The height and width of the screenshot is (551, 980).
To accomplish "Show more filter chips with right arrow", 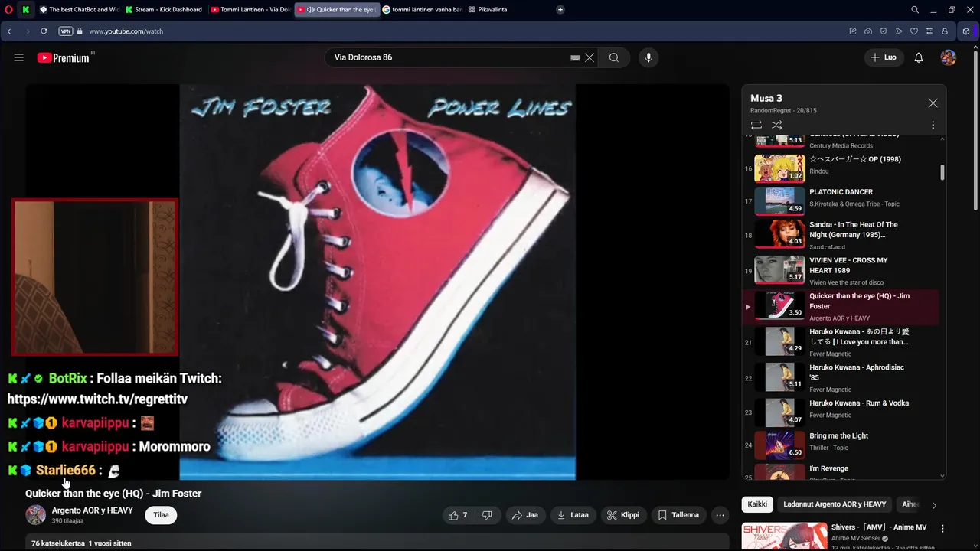I will (x=934, y=505).
